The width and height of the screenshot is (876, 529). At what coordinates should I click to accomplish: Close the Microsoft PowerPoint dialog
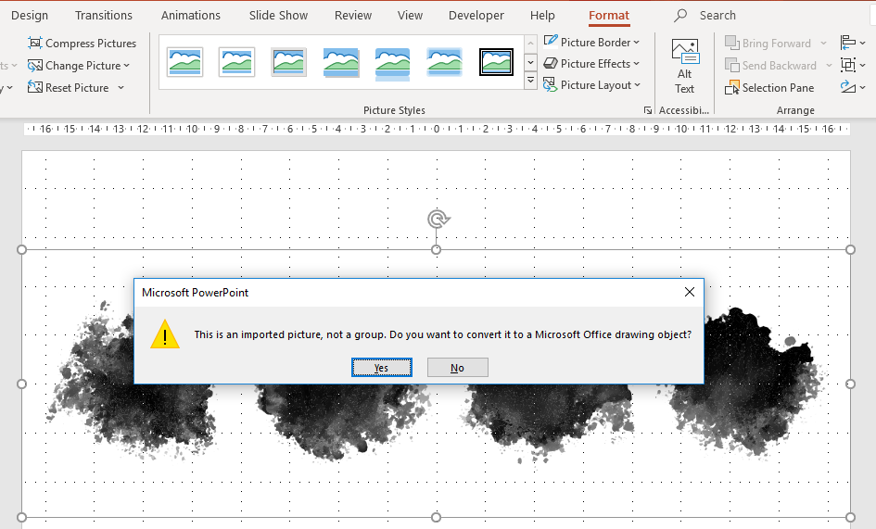(689, 292)
